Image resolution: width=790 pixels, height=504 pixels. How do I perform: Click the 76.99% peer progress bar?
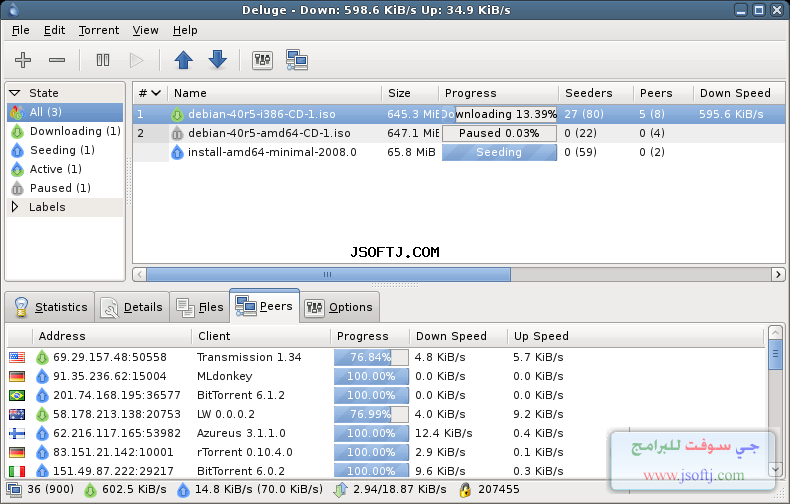click(371, 414)
